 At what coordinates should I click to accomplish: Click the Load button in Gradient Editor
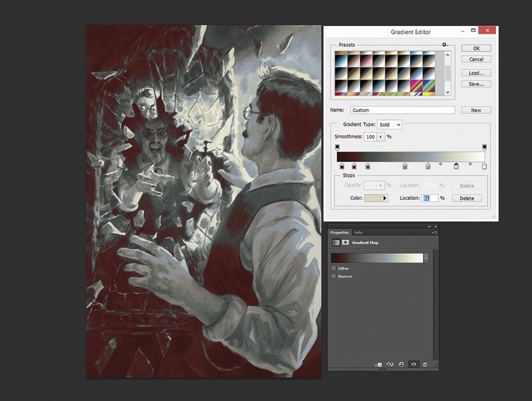click(476, 72)
